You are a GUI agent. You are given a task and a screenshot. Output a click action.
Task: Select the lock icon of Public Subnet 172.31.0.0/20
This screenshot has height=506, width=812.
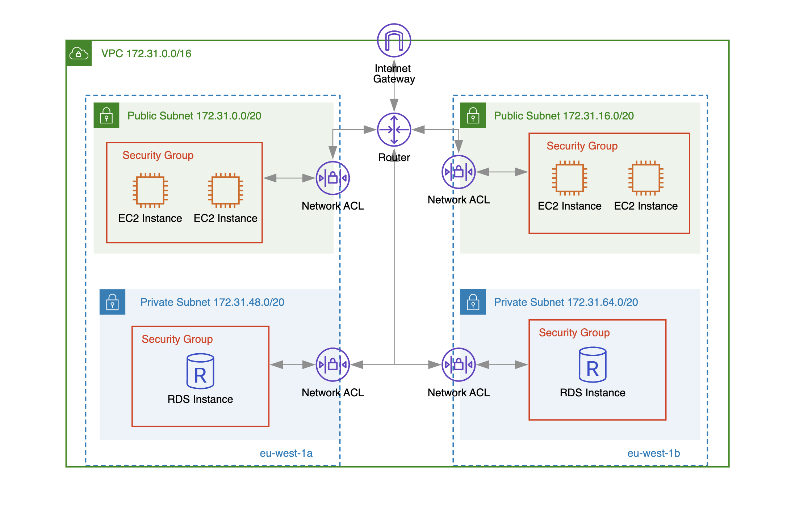(106, 115)
